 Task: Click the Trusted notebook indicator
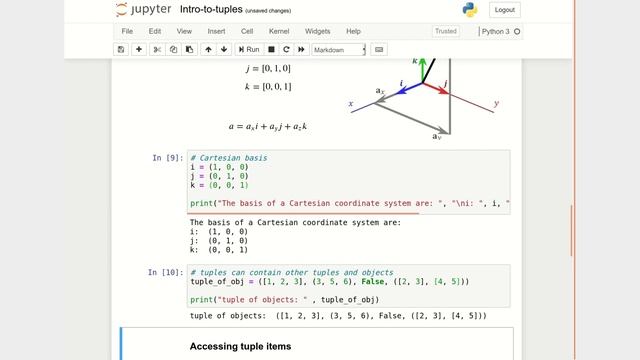point(446,31)
